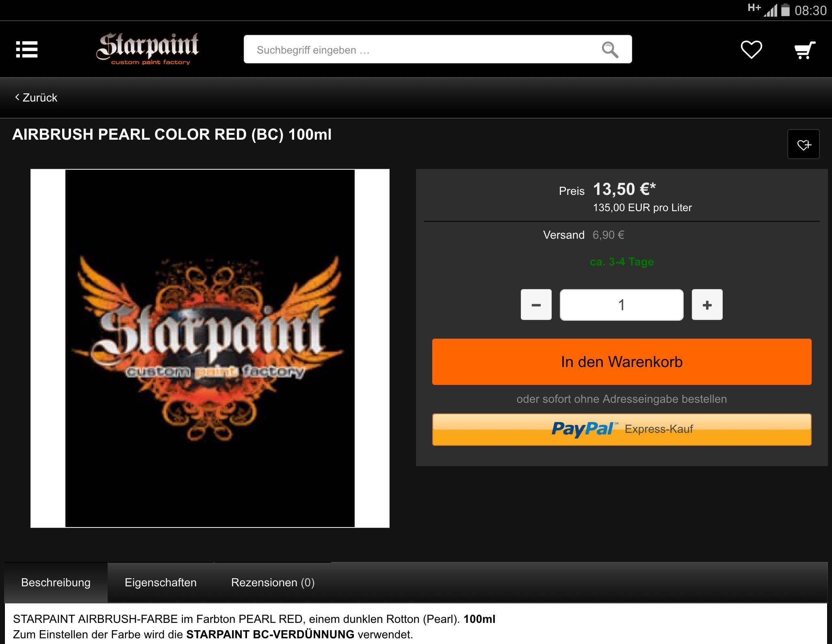
Task: Open the shopping cart icon
Action: 805,50
